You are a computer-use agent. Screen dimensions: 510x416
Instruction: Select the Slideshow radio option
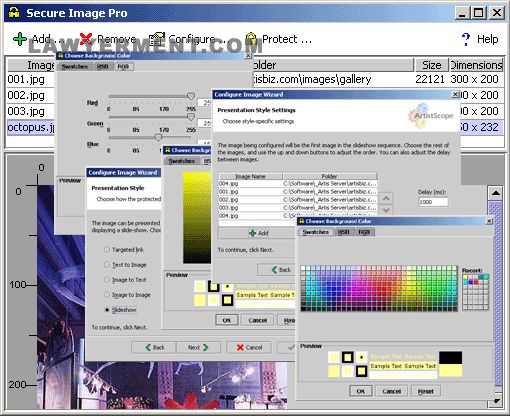click(x=107, y=310)
